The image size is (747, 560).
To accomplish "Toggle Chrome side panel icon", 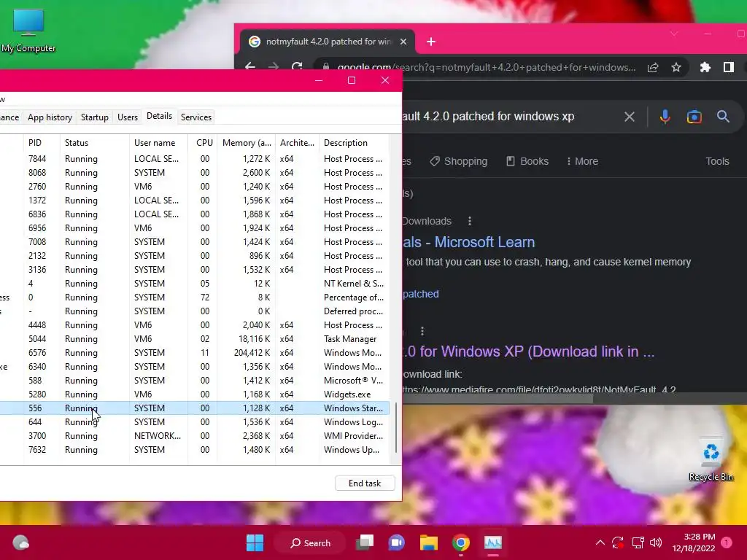I will pyautogui.click(x=729, y=68).
